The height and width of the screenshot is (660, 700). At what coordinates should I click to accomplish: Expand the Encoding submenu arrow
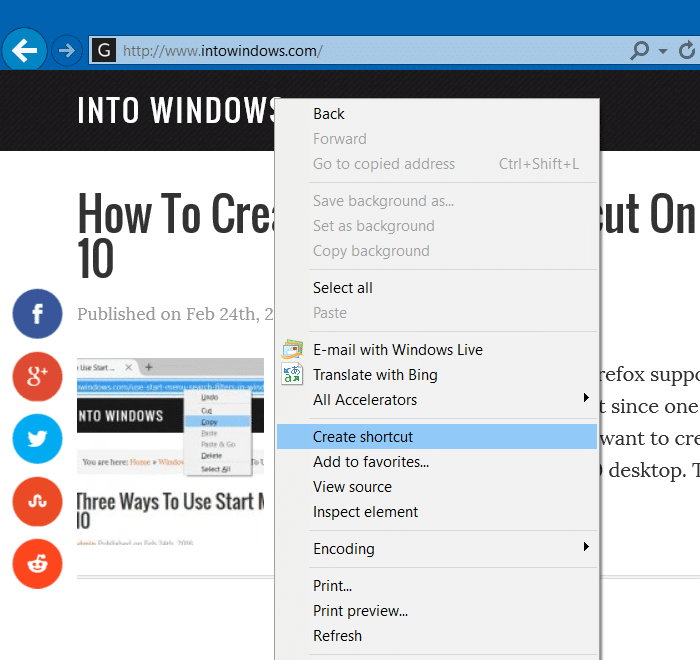point(586,547)
